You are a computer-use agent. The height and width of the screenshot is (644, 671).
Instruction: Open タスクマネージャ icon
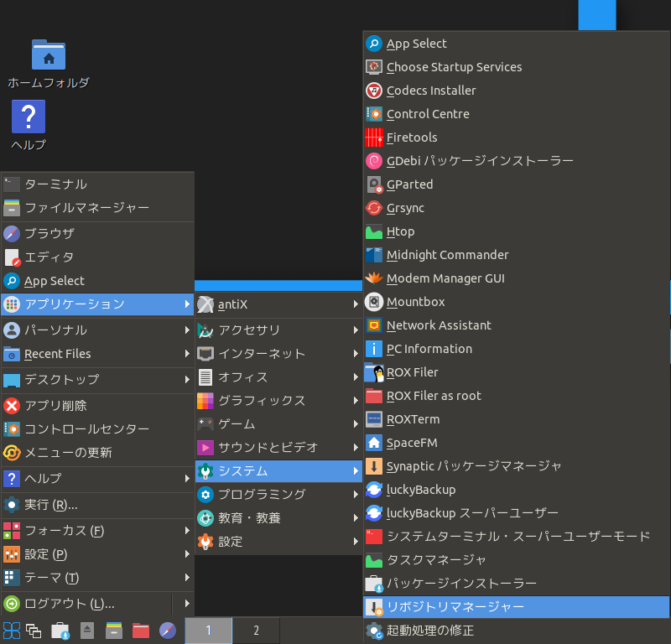[x=373, y=560]
